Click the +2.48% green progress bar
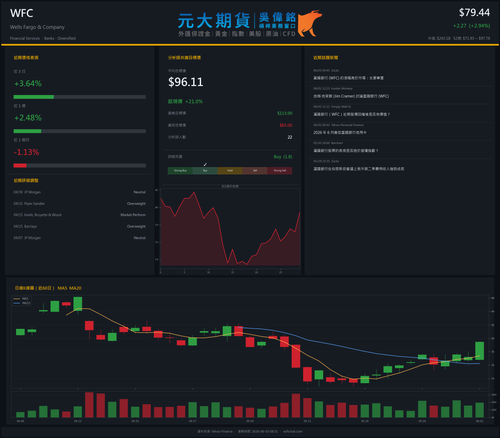The width and height of the screenshot is (500, 438). pyautogui.click(x=27, y=131)
